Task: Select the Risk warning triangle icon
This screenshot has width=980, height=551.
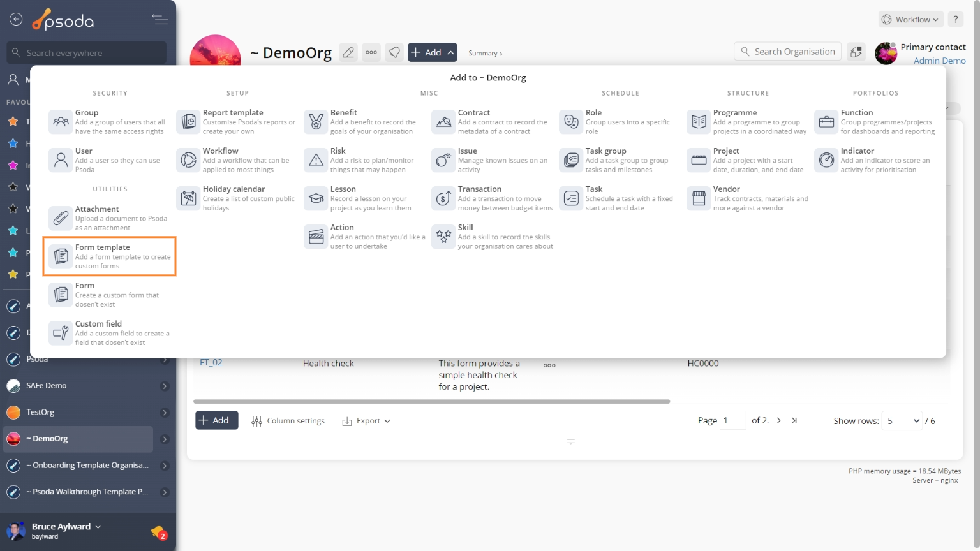Action: (x=316, y=160)
